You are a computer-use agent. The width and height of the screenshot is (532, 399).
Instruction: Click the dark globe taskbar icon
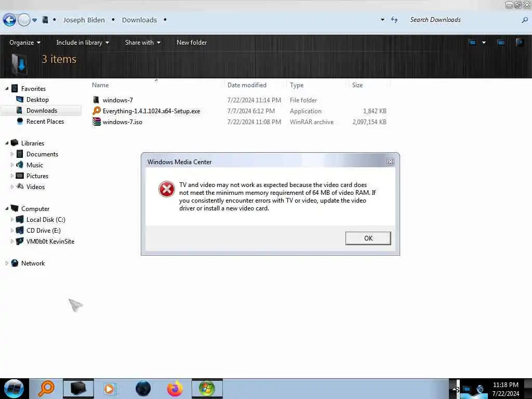[143, 389]
